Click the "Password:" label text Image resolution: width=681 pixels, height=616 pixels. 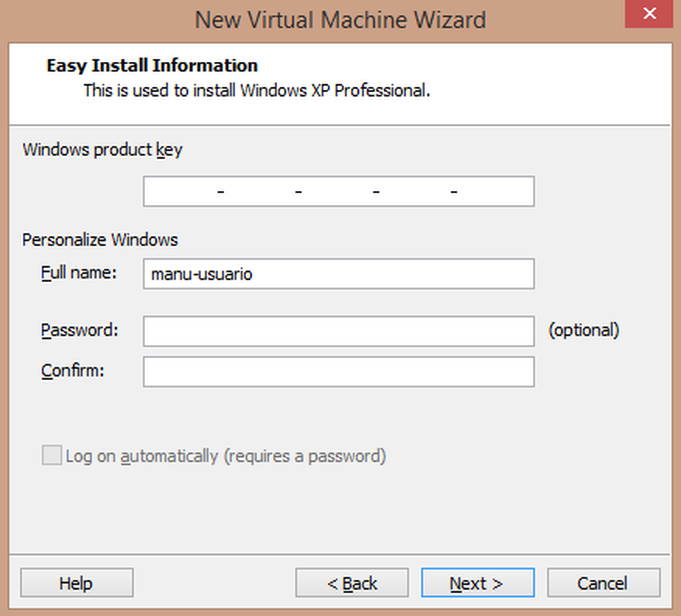click(x=79, y=330)
